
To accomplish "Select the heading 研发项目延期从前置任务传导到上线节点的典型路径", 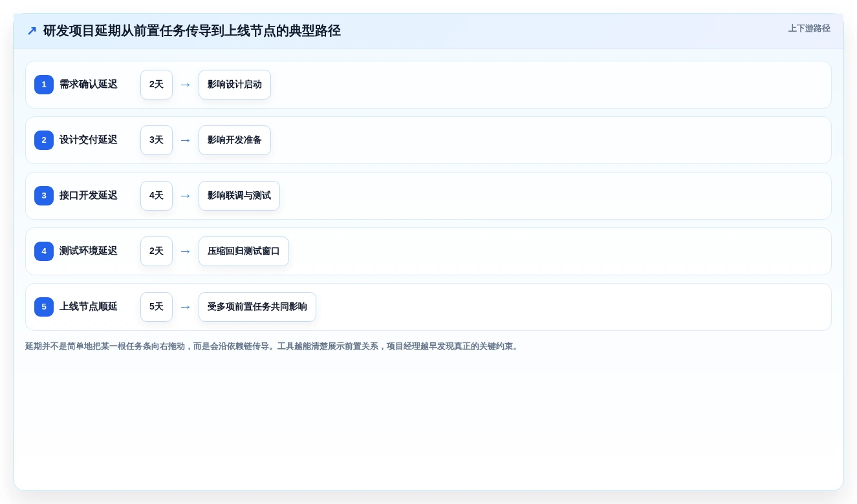I will 192,31.
